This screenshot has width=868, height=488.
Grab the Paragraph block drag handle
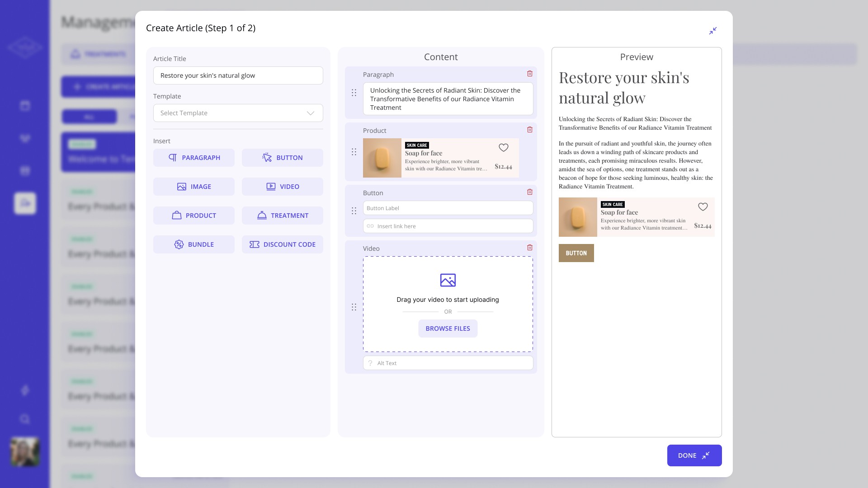click(x=354, y=93)
